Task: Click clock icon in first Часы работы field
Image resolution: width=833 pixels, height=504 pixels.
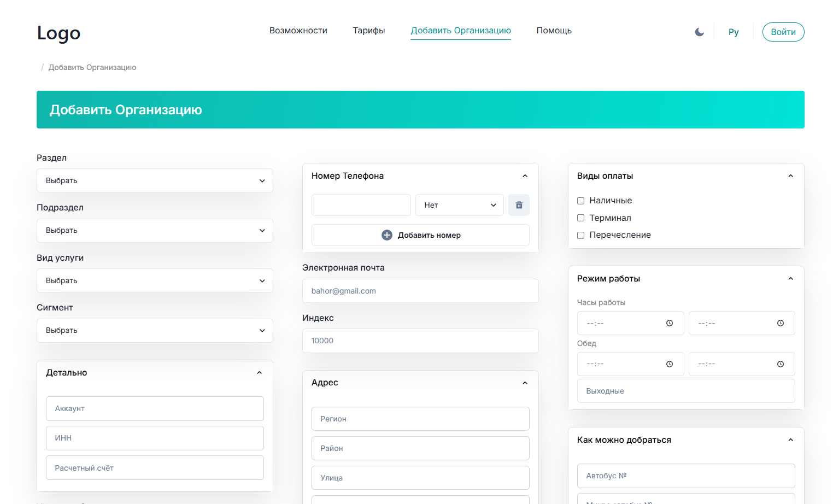Action: click(x=670, y=323)
